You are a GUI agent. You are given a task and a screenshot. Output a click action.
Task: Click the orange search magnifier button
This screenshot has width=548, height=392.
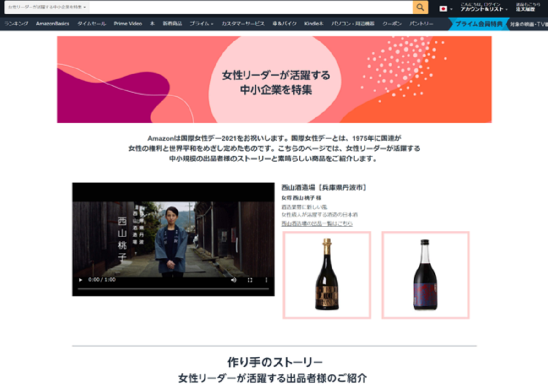421,7
